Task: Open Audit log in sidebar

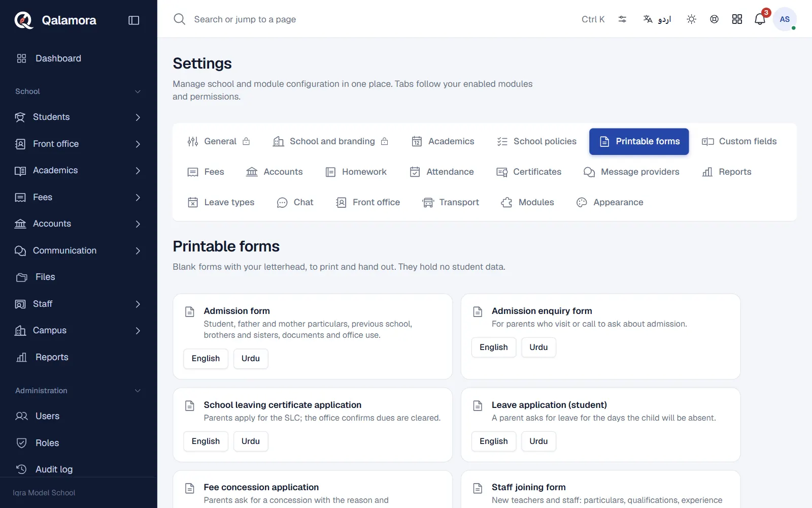Action: pyautogui.click(x=79, y=469)
